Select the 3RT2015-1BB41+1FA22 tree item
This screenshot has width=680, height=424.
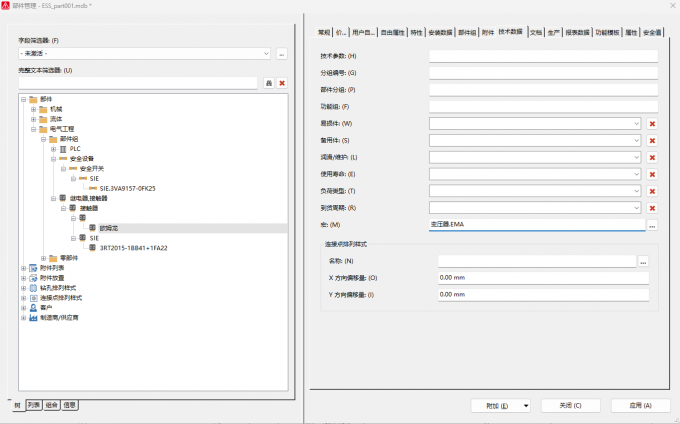click(x=134, y=248)
